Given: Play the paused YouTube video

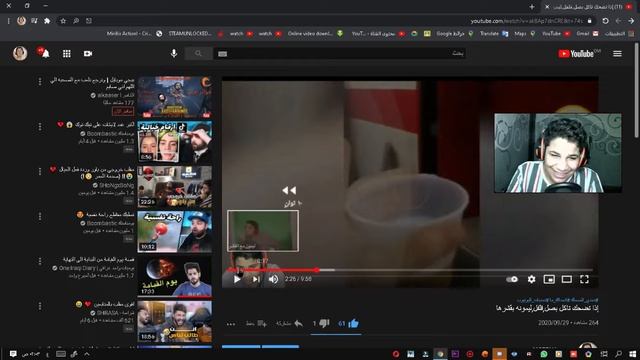Looking at the screenshot, I should 237,279.
